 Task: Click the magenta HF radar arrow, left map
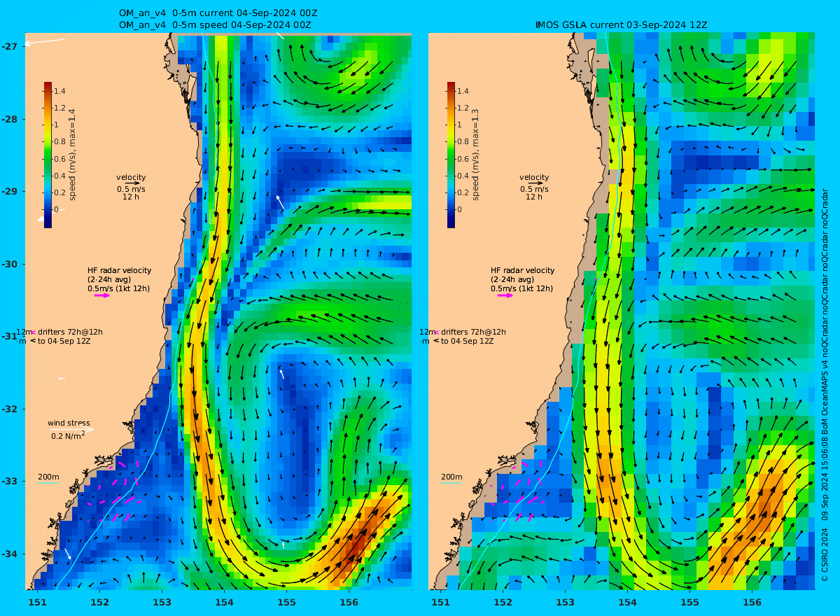(x=102, y=295)
